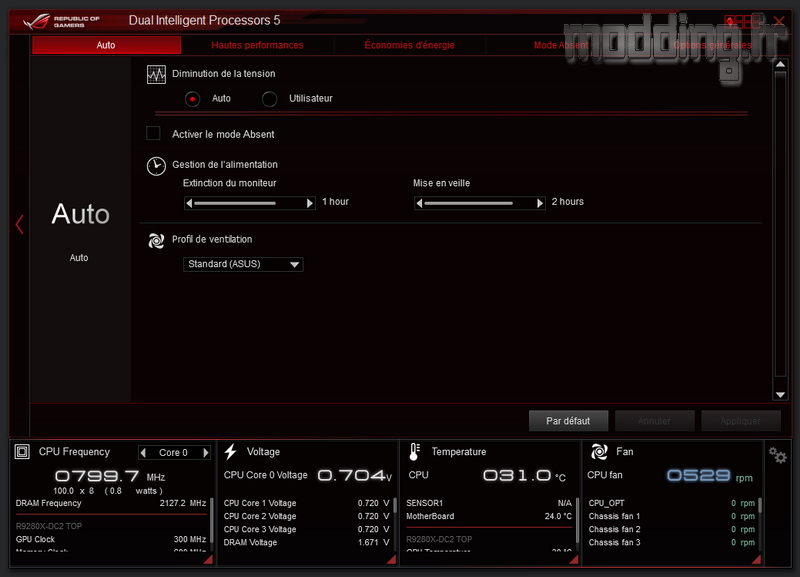Click the GPU Clock row

[x=111, y=539]
